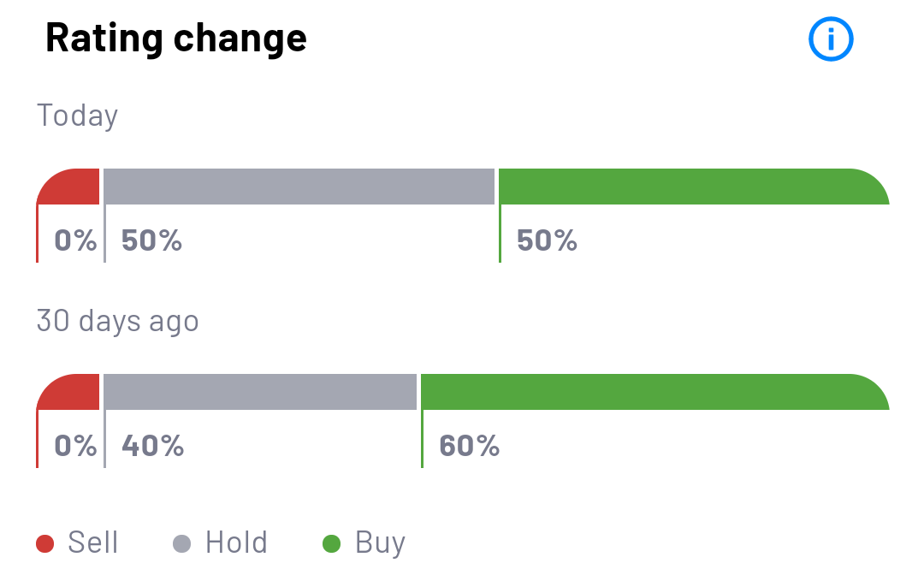Click Today's gray Hold bar segment
This screenshot has width=924, height=575.
click(x=299, y=187)
